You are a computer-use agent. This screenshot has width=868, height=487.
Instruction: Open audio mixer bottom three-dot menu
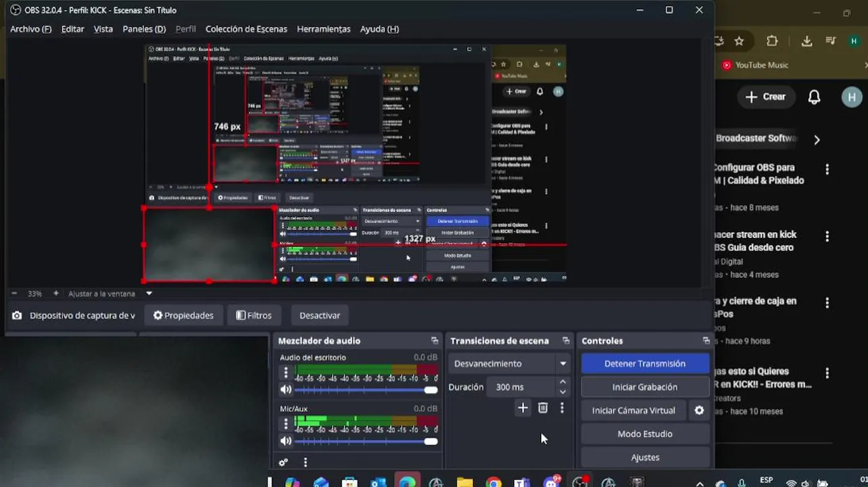pos(305,463)
